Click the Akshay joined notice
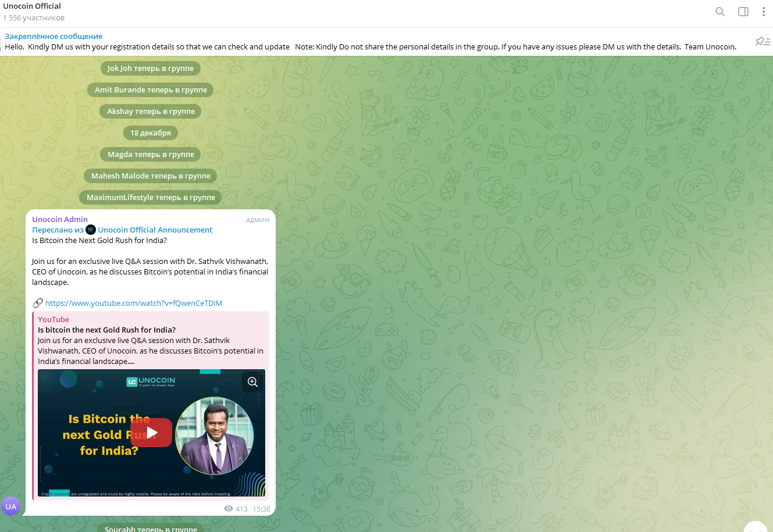 click(151, 111)
